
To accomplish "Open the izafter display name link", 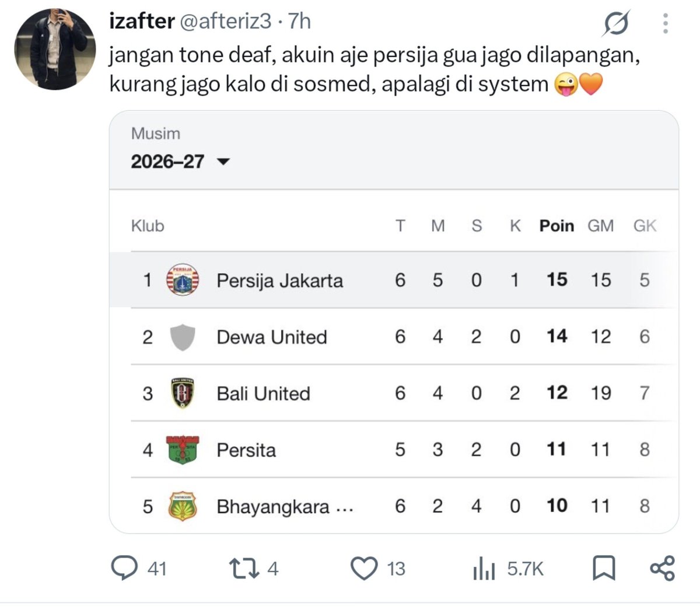I will pos(142,22).
